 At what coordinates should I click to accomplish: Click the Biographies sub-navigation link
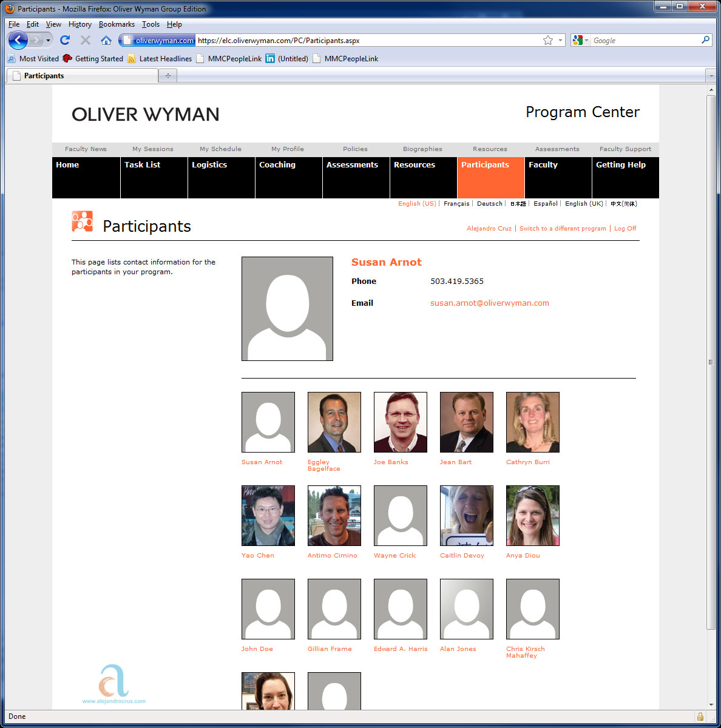(422, 149)
